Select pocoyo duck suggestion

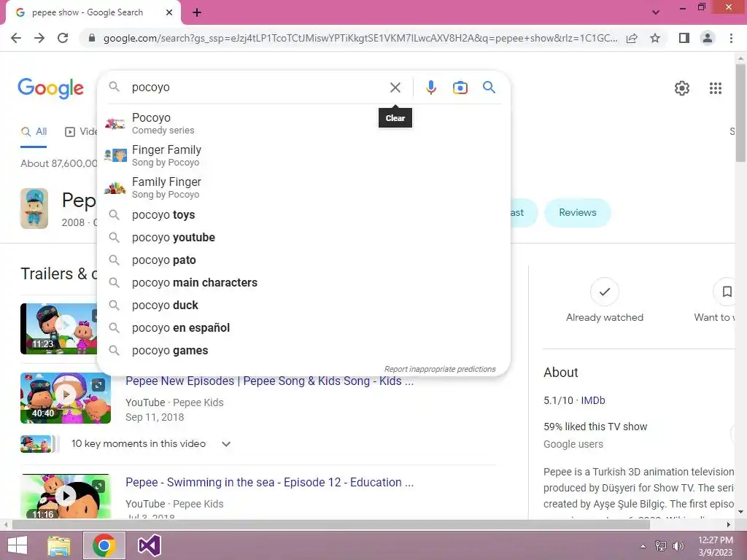click(303, 306)
